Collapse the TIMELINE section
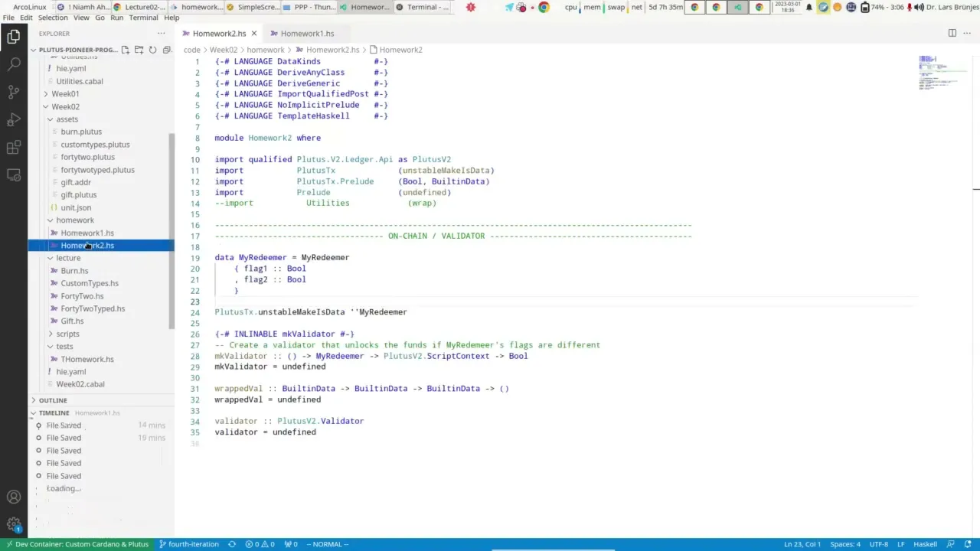Viewport: 980px width, 551px height. (54, 412)
